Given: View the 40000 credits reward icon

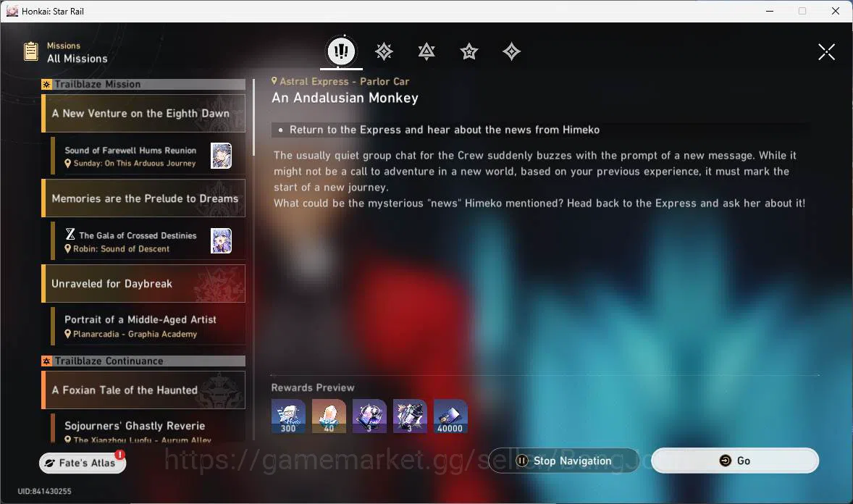Looking at the screenshot, I should [450, 416].
